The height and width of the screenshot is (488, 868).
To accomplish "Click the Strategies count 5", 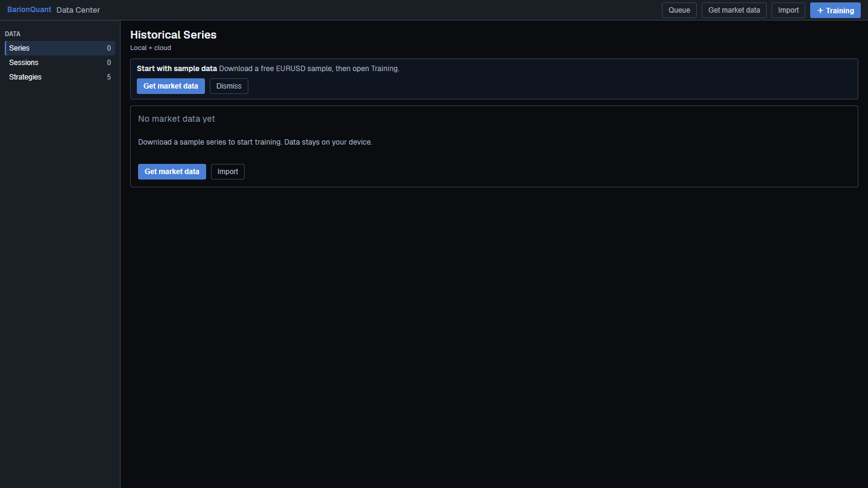I will [109, 77].
